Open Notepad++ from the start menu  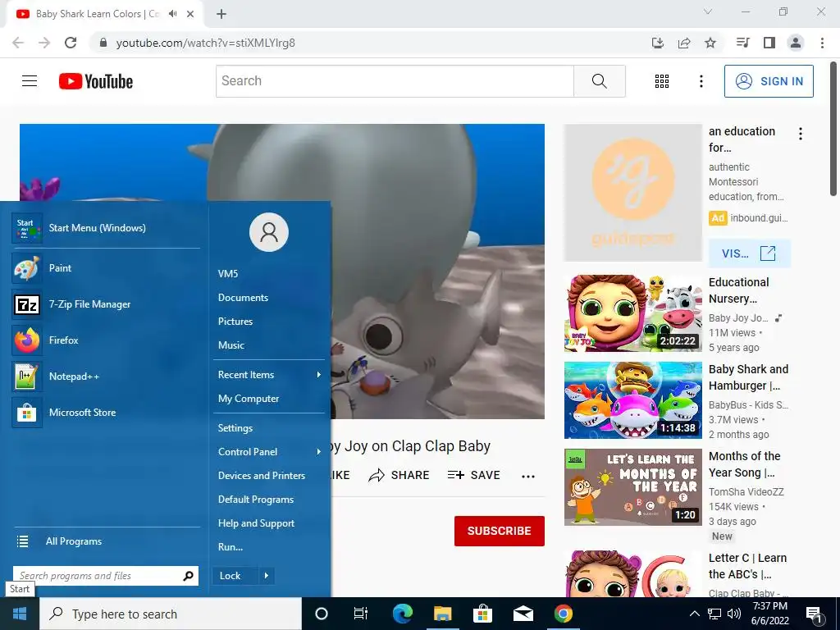pyautogui.click(x=106, y=376)
